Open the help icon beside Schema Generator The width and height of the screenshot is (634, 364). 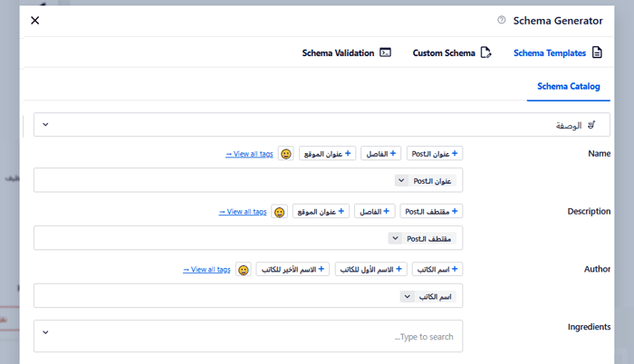[x=502, y=20]
